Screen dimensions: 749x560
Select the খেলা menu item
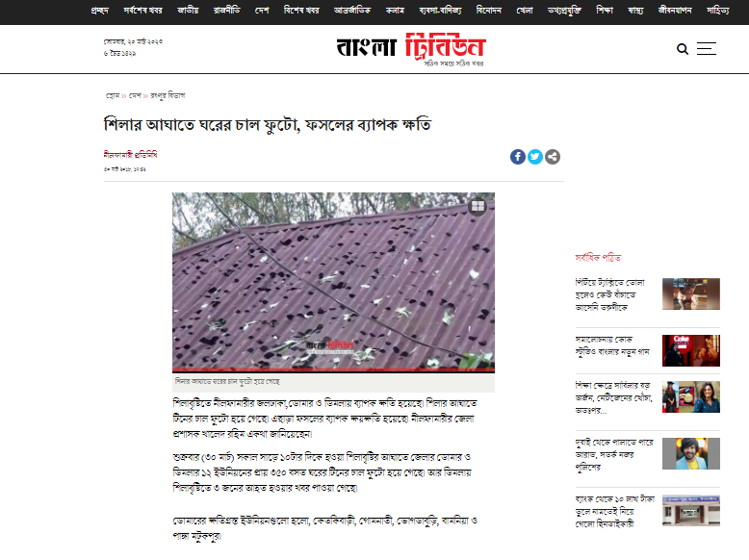pyautogui.click(x=525, y=10)
